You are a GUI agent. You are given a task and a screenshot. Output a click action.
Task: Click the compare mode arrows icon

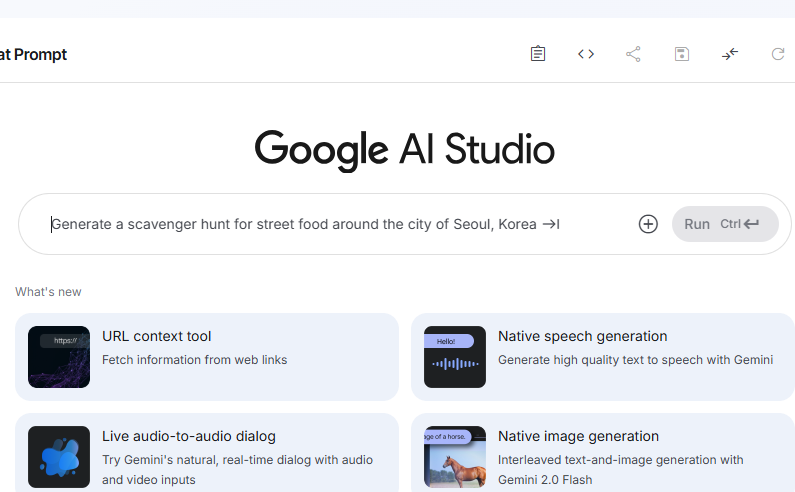point(730,54)
